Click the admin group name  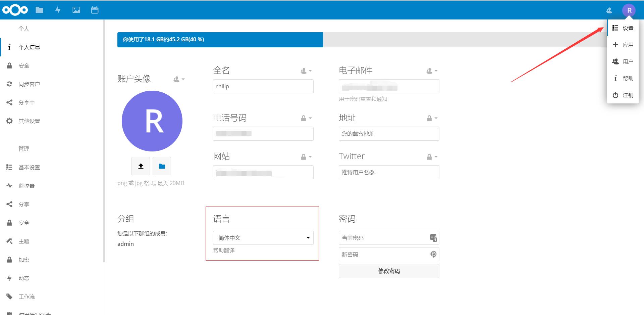125,244
